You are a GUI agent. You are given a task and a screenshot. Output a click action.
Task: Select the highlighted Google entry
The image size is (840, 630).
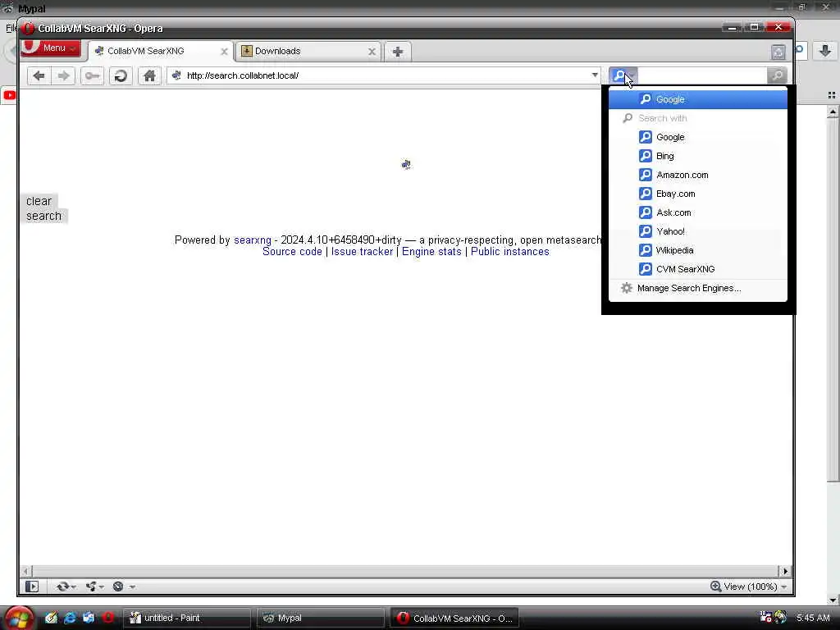click(698, 99)
